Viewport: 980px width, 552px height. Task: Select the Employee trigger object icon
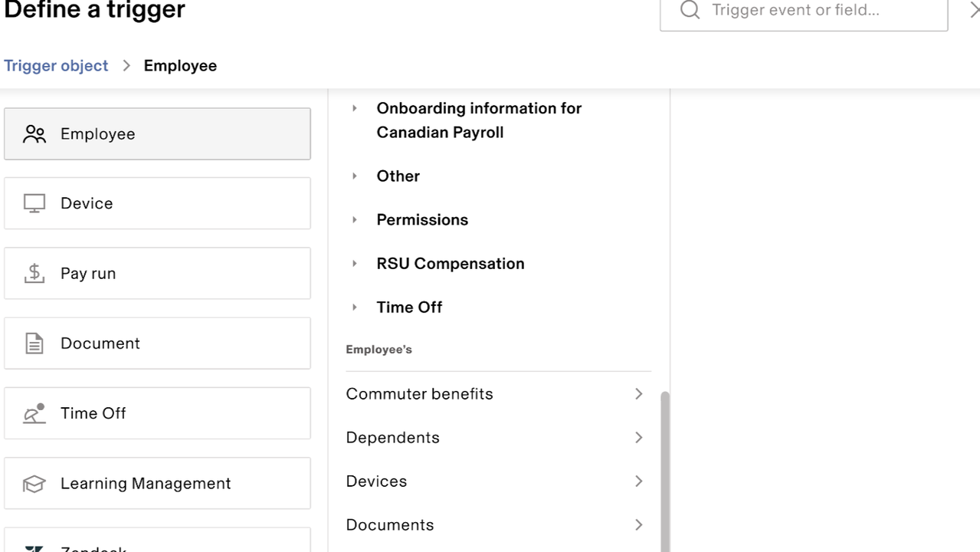click(34, 134)
